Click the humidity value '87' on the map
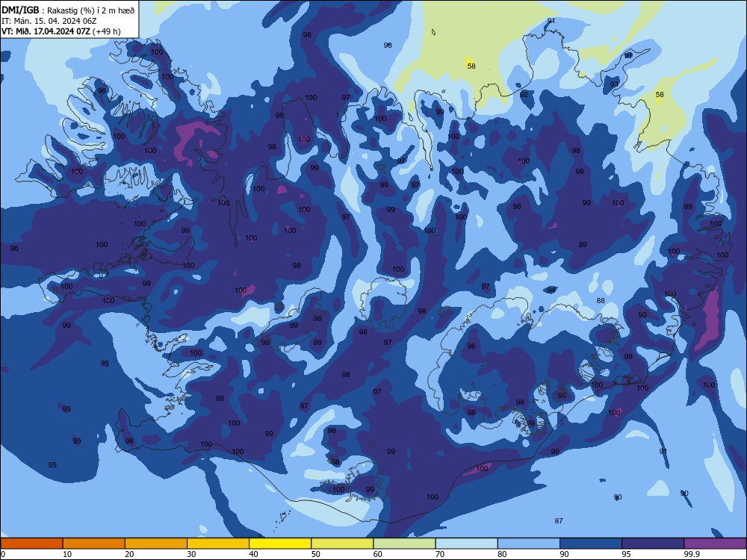747x560 pixels. point(559,521)
